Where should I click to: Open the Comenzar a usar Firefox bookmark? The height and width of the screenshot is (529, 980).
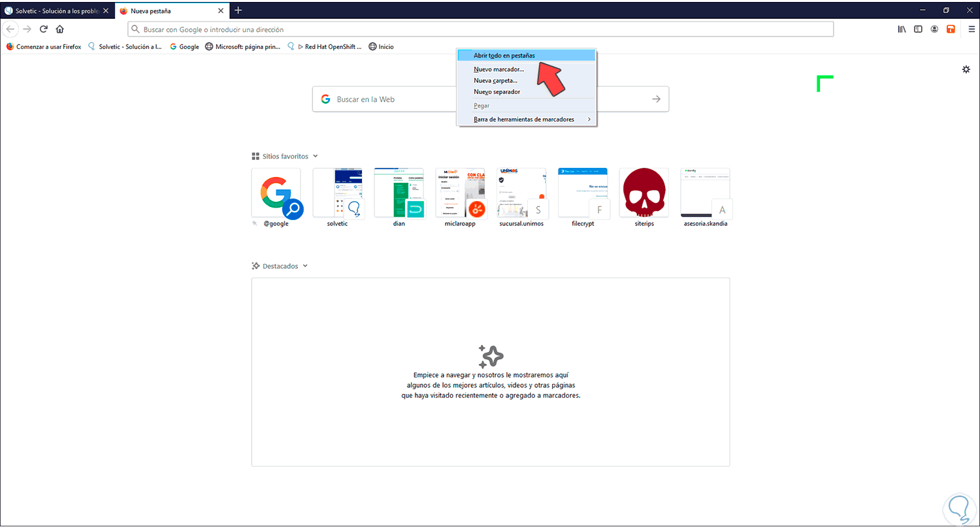(43, 46)
